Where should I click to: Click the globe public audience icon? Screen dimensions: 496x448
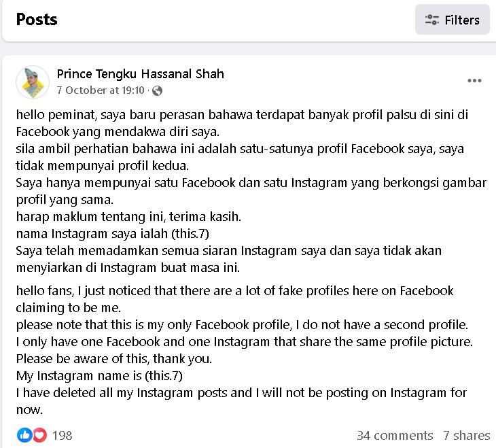point(157,90)
